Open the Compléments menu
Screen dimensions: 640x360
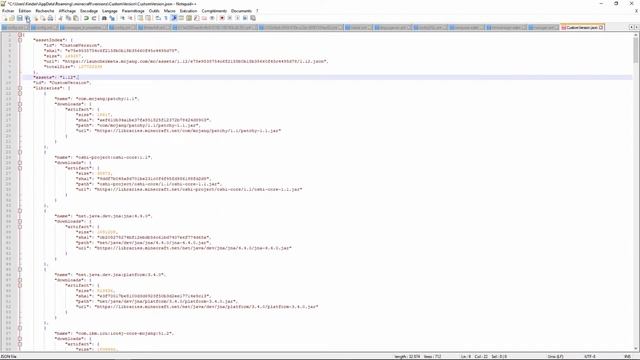click(x=214, y=11)
